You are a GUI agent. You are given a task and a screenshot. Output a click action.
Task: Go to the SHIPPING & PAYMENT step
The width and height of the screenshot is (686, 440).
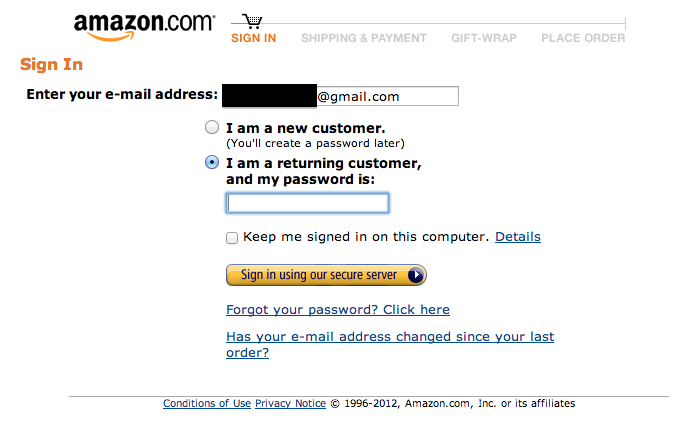(363, 38)
